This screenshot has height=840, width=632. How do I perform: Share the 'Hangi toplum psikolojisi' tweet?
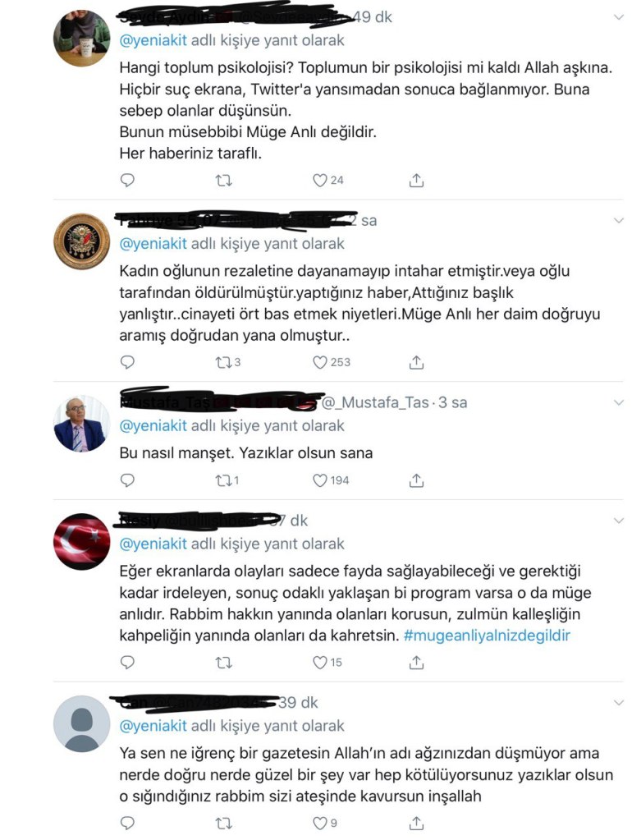416,181
